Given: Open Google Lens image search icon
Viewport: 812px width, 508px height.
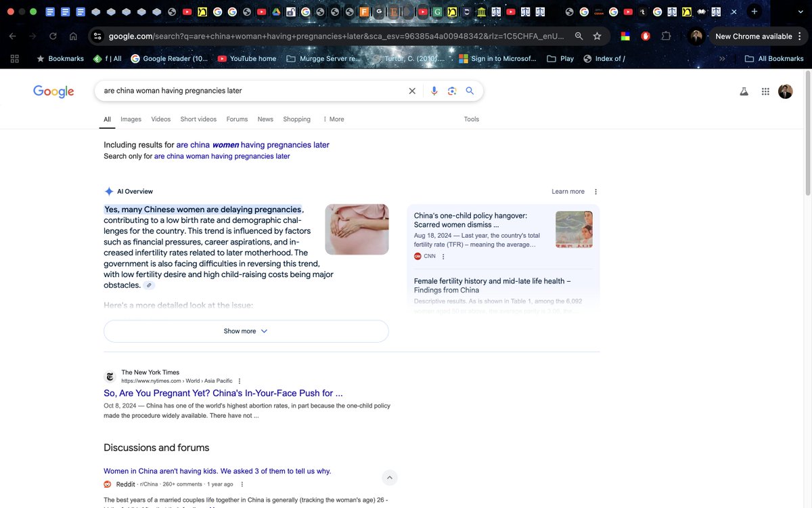Looking at the screenshot, I should (x=452, y=91).
